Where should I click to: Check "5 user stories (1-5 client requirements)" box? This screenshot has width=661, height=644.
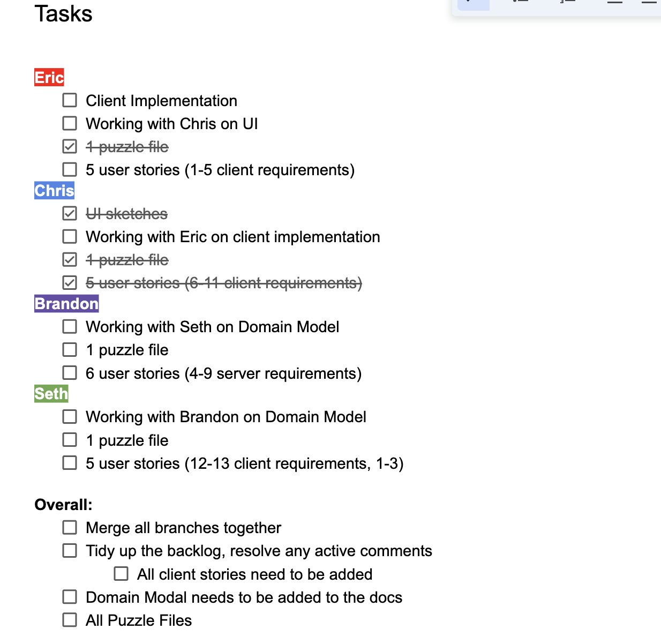(70, 169)
